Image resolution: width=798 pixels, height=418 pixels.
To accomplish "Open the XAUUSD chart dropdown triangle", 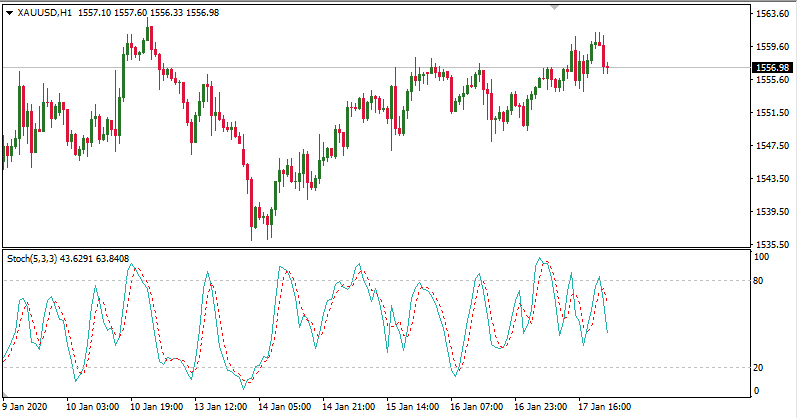I will pos(10,13).
